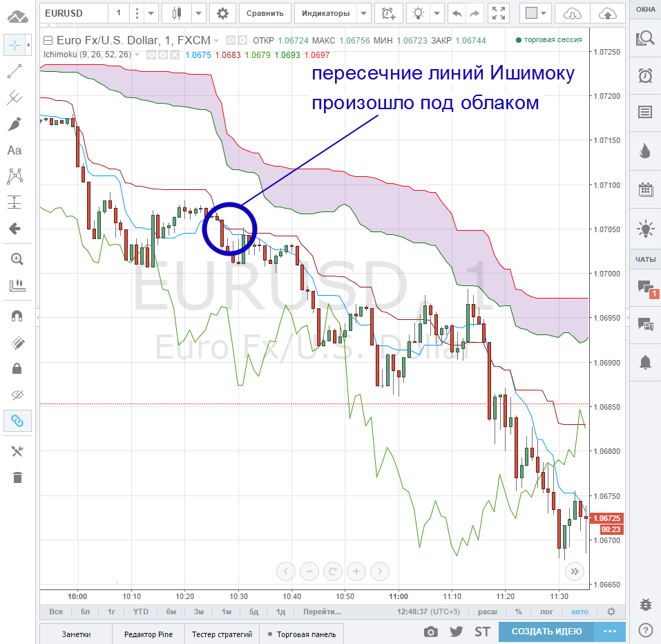Open the economic calendar icon
The height and width of the screenshot is (644, 661).
click(x=645, y=189)
